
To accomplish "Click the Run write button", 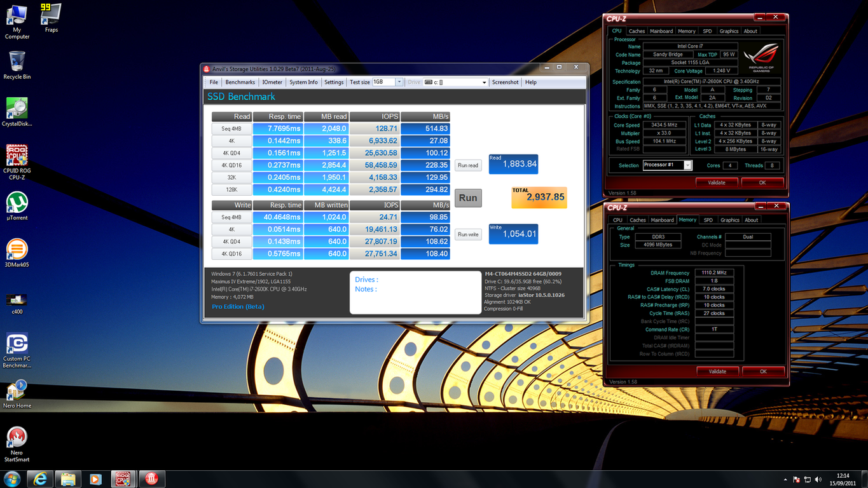I will [468, 234].
